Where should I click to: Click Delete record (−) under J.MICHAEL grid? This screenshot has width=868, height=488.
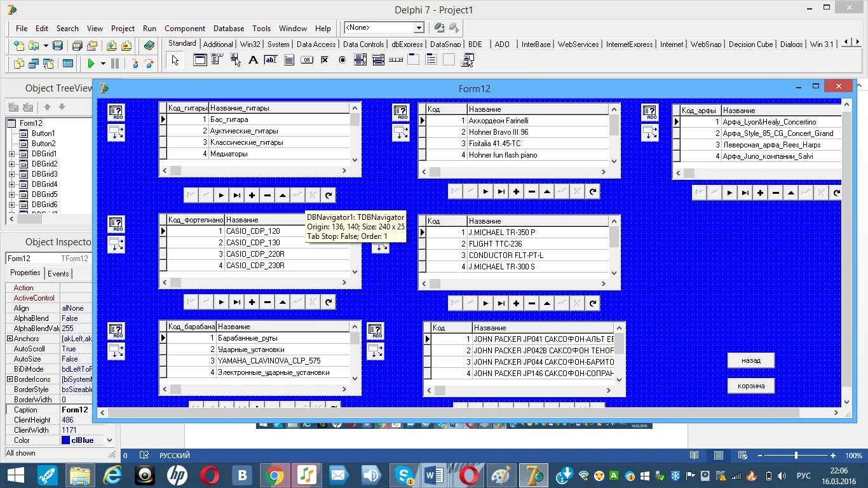point(532,304)
